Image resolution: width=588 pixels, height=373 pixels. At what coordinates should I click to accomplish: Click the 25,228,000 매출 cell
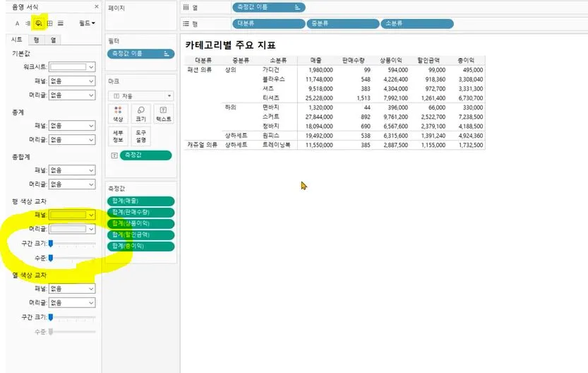point(319,98)
